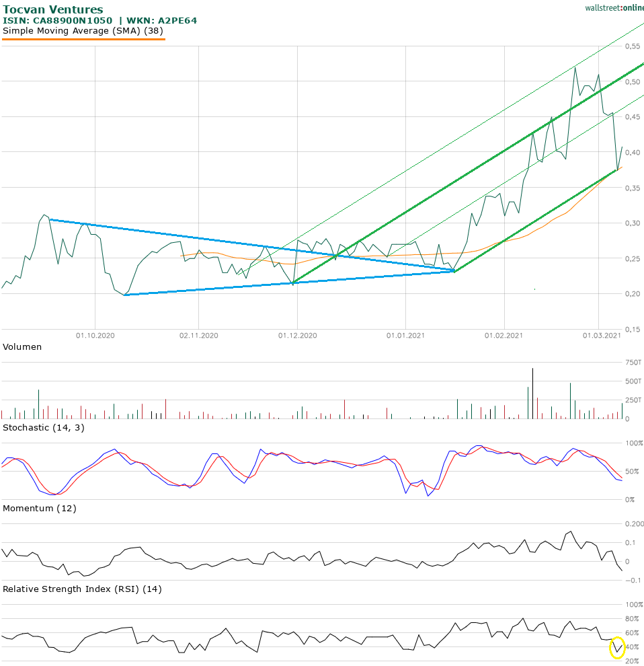Click the Momentum 0.200 axis label
Screen dimensions: 644x666
click(x=634, y=523)
